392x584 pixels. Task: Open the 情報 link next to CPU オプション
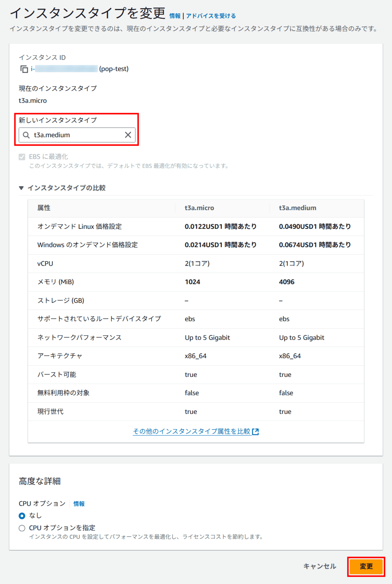click(79, 503)
